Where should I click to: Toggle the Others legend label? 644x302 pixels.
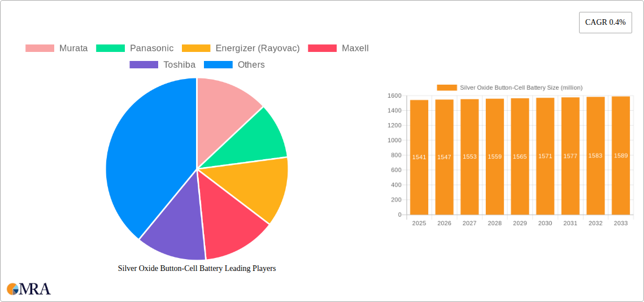point(251,65)
